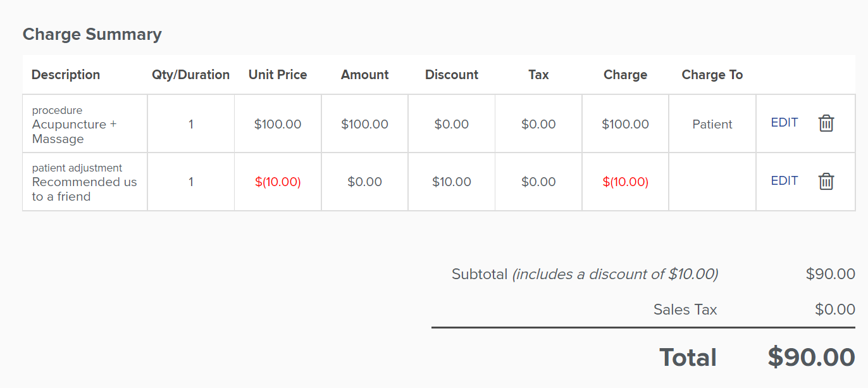868x388 pixels.
Task: Click the red $(10.00) charge cell
Action: (x=625, y=182)
